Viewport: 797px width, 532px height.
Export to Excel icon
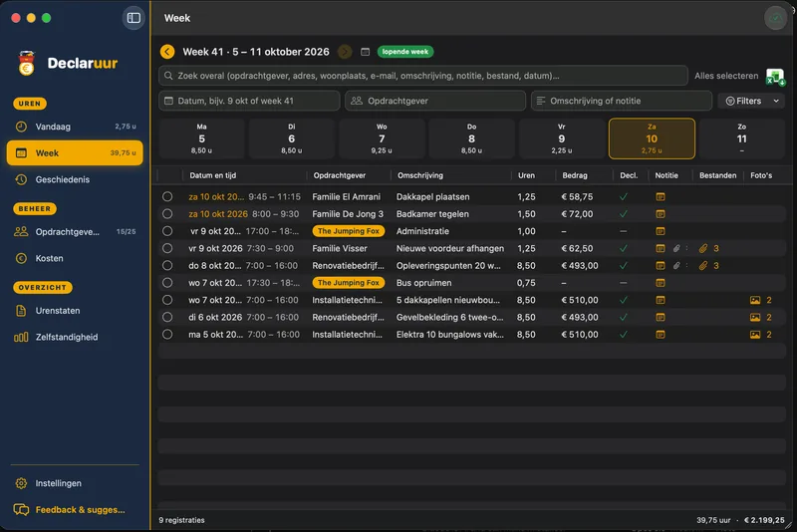click(775, 77)
